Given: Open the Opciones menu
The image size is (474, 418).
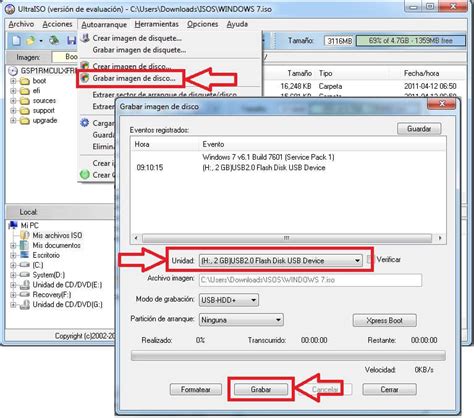Looking at the screenshot, I should click(202, 24).
